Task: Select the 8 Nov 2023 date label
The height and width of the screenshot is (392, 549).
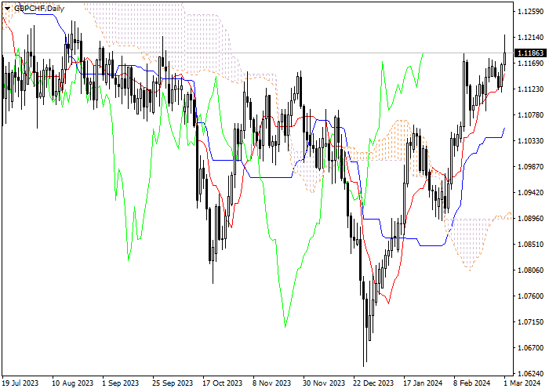Action: [x=271, y=383]
